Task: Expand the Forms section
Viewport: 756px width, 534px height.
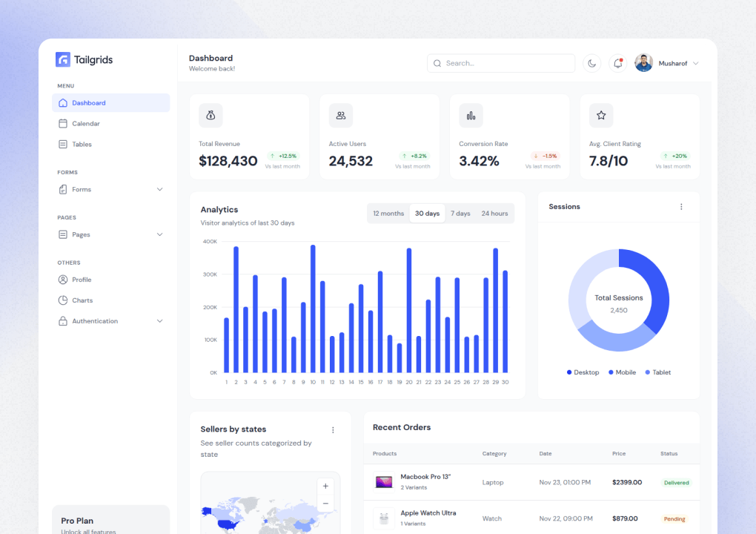Action: 159,189
